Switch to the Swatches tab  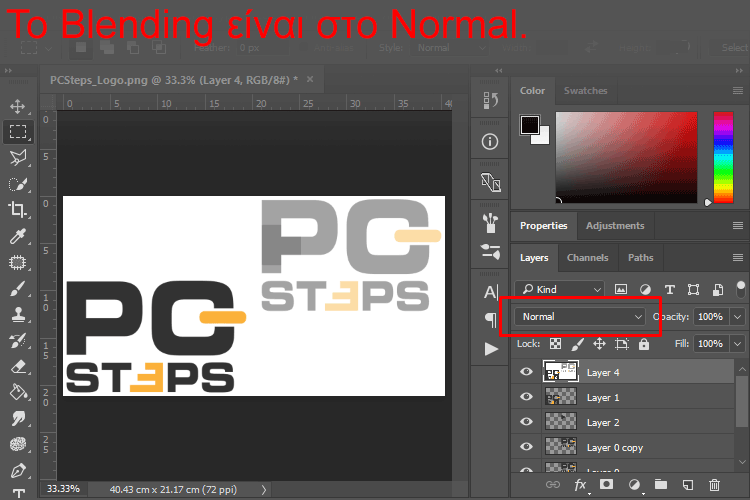click(x=585, y=90)
